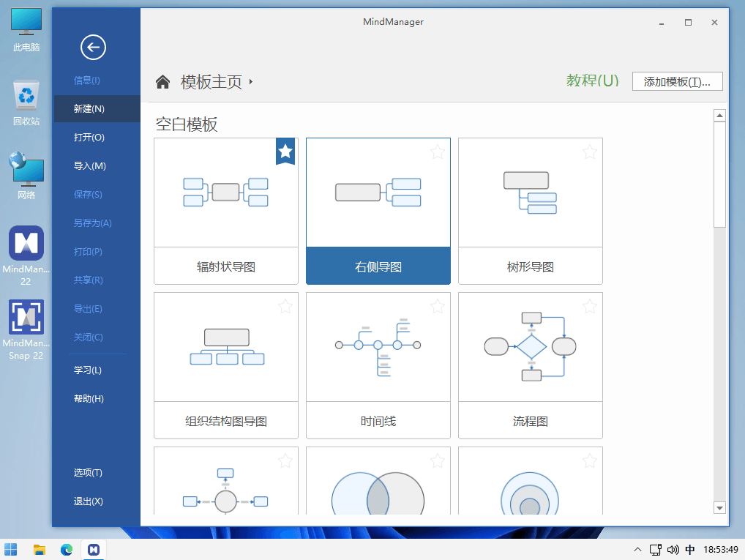Favorite the 组织结构图导图 template star

[x=285, y=306]
